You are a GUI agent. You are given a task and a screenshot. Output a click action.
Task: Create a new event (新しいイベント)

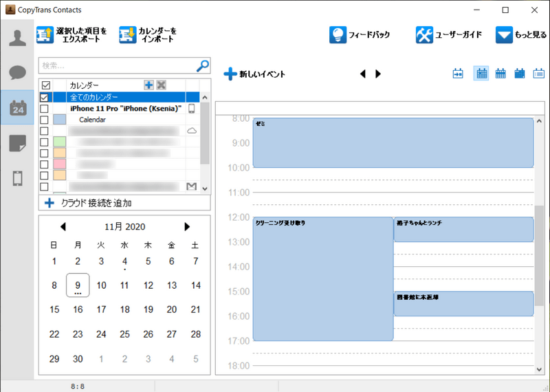[x=254, y=74]
